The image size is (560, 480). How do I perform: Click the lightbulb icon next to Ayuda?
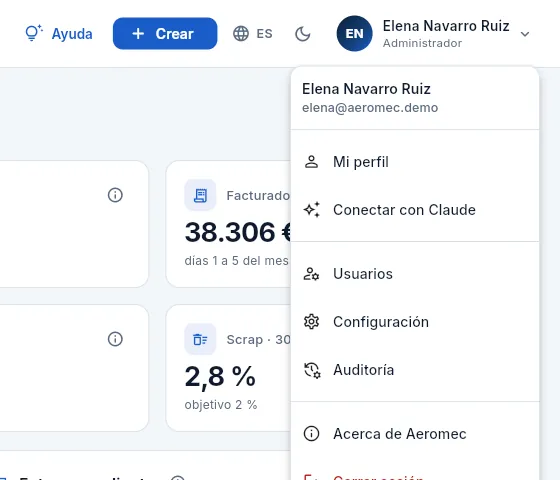[x=34, y=33]
